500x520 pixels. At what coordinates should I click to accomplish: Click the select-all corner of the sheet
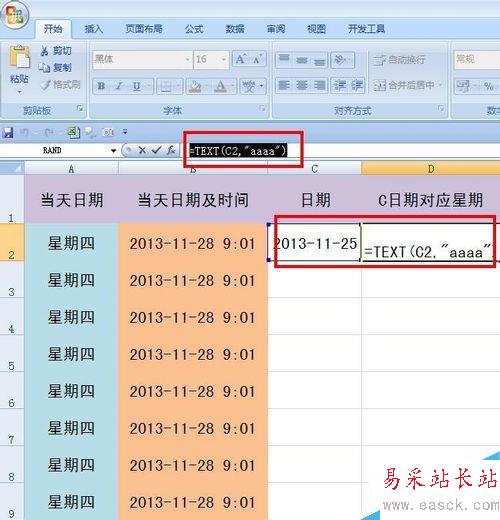pyautogui.click(x=12, y=168)
